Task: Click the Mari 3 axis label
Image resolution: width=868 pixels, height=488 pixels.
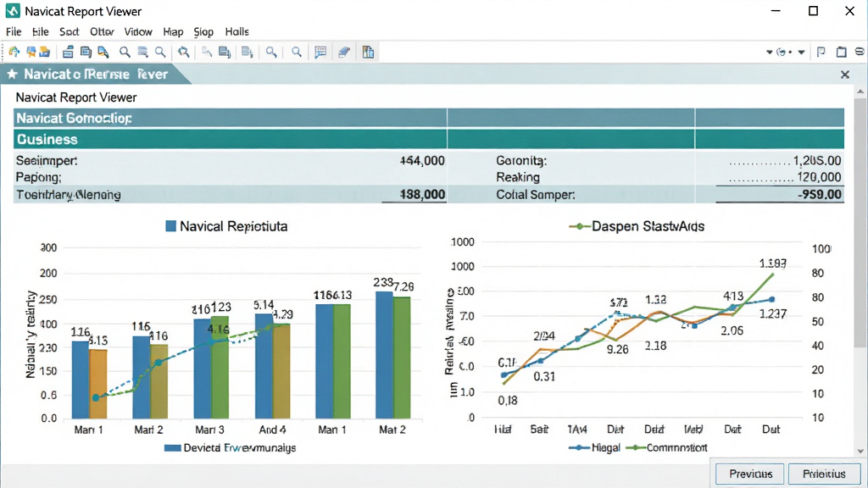Action: pos(210,430)
